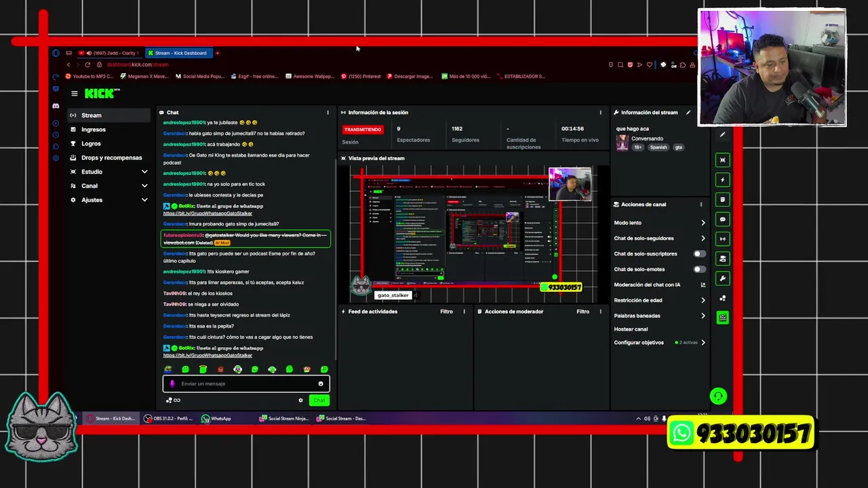Open Feed de actividades options menu
The width and height of the screenshot is (868, 488).
click(x=465, y=312)
